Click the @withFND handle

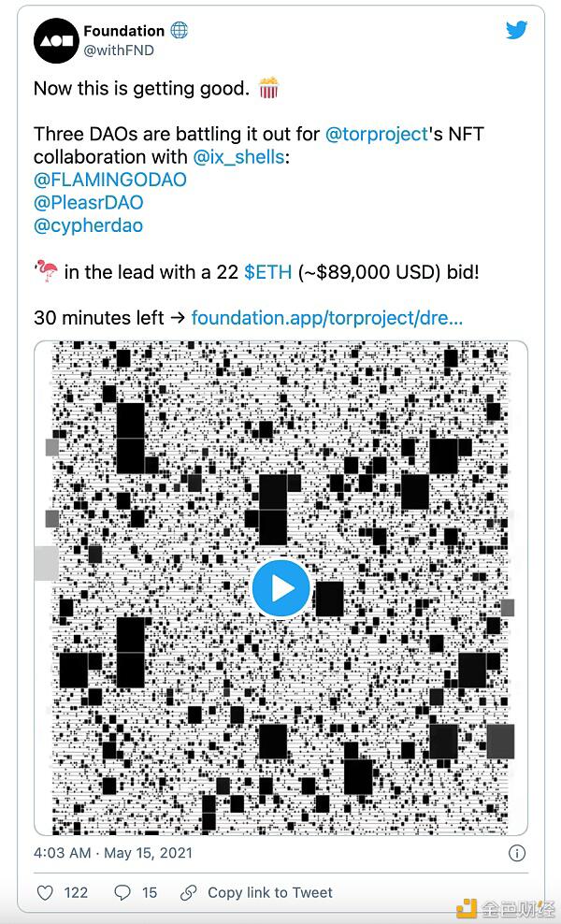119,51
